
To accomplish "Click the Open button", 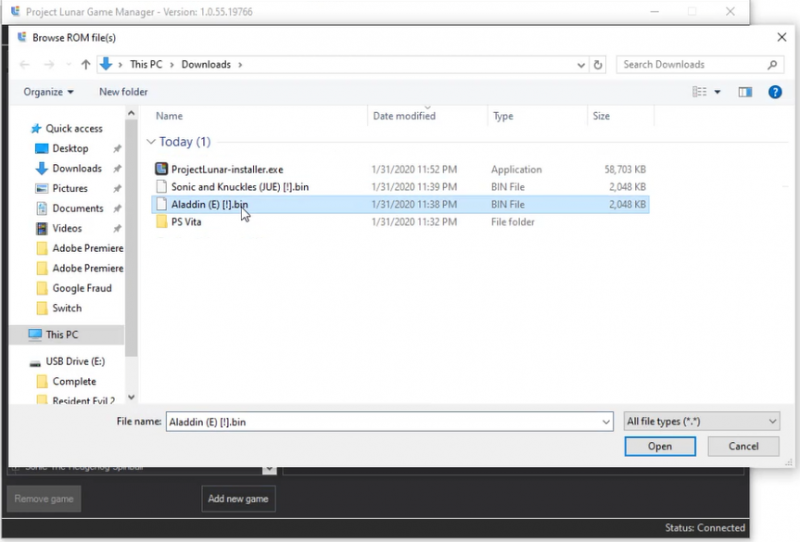I will (x=660, y=446).
